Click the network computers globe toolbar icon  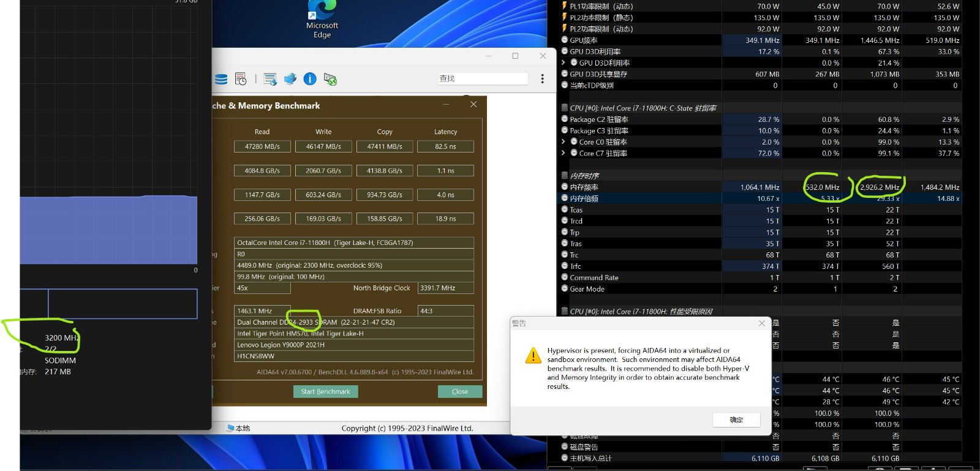coord(290,78)
